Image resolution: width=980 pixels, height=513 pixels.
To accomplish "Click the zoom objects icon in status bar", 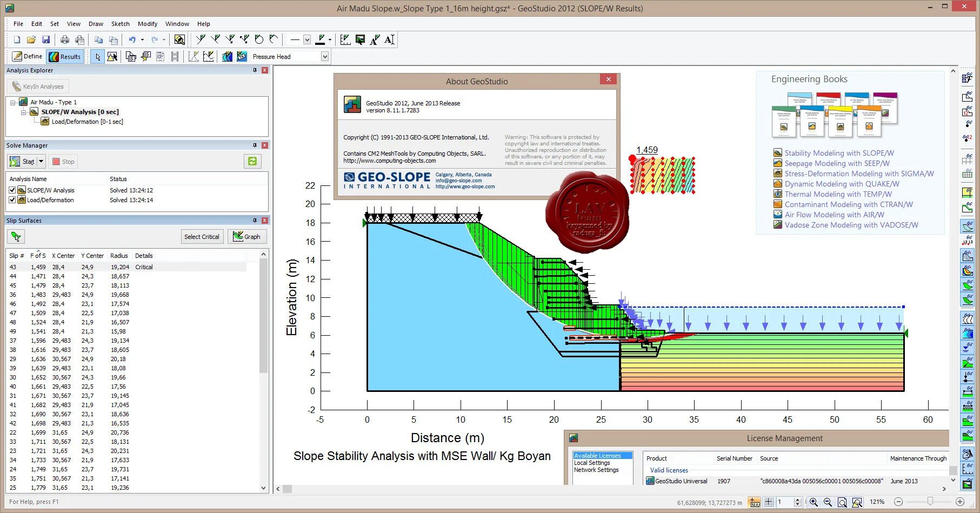I will (x=857, y=502).
